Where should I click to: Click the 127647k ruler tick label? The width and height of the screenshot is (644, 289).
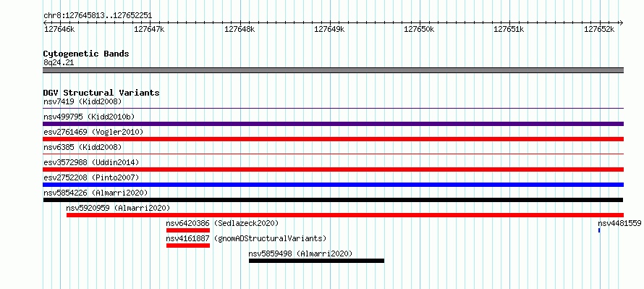click(x=150, y=30)
